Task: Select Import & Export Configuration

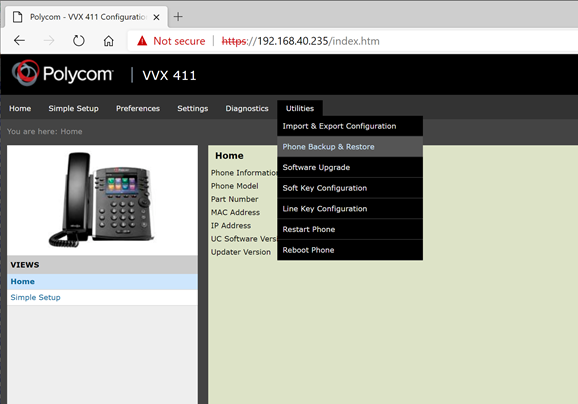Action: (350, 126)
